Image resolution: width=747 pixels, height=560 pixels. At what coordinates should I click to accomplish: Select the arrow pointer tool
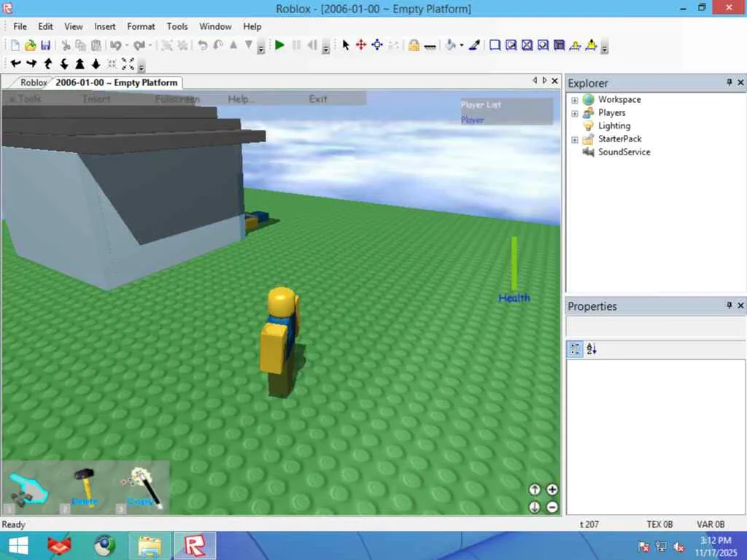pyautogui.click(x=346, y=45)
